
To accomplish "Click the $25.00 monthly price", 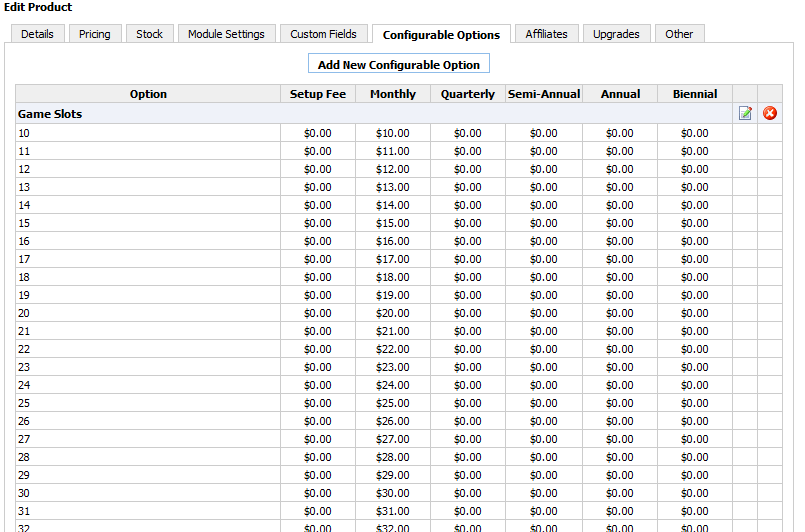I will [393, 403].
